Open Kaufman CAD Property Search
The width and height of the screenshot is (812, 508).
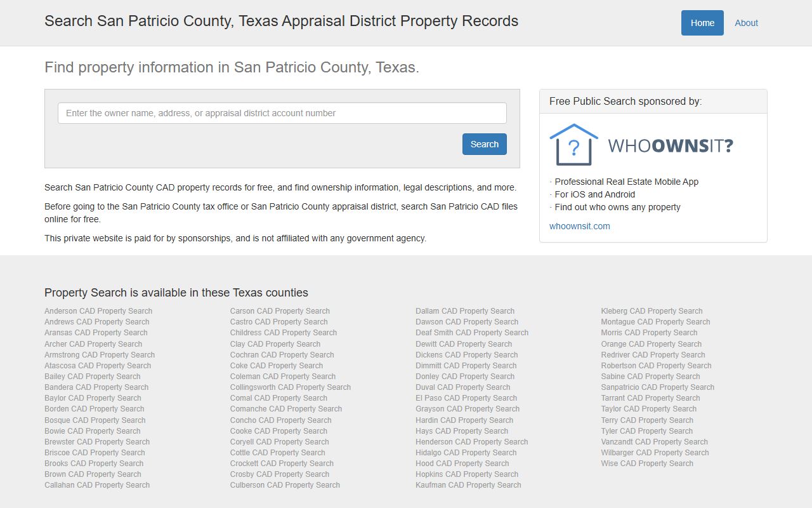468,485
